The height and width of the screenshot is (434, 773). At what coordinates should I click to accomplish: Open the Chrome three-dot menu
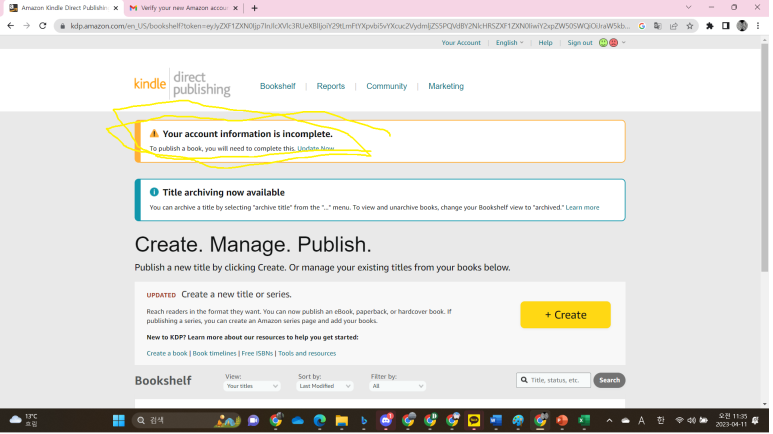click(758, 26)
